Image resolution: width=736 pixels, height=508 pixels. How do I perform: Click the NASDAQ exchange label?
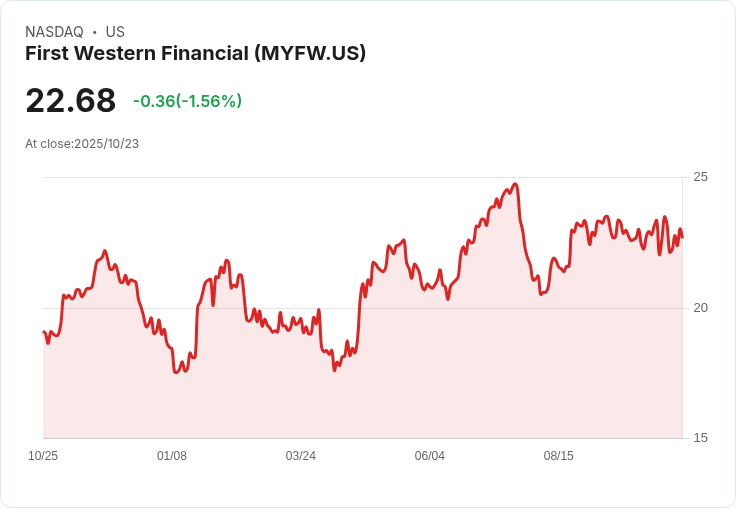point(54,32)
